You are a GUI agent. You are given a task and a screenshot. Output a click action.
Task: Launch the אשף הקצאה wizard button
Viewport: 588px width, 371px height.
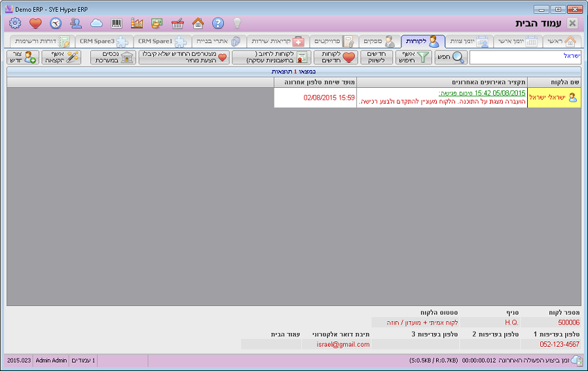click(62, 58)
